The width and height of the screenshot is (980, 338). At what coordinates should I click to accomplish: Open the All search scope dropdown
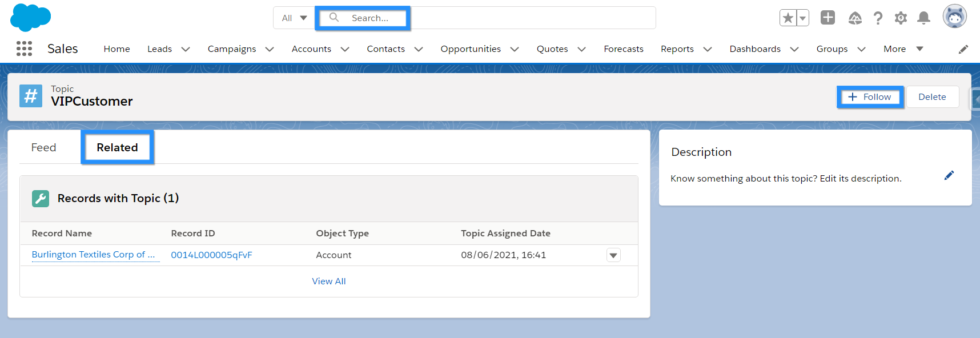point(294,18)
